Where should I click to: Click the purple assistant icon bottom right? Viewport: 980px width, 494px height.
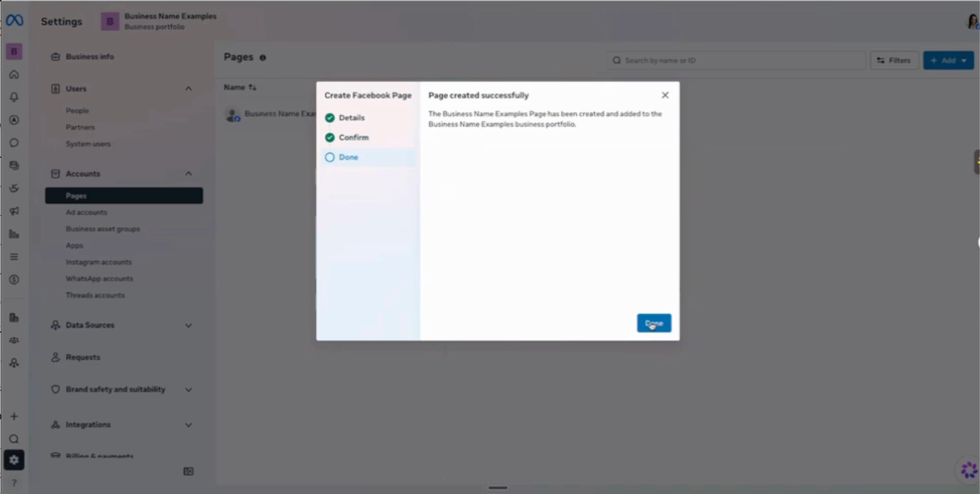969,470
